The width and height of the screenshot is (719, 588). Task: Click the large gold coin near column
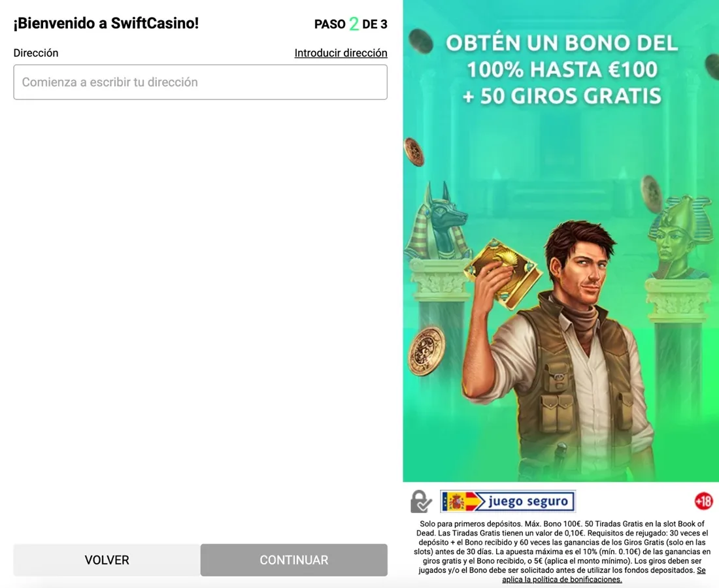tap(426, 351)
